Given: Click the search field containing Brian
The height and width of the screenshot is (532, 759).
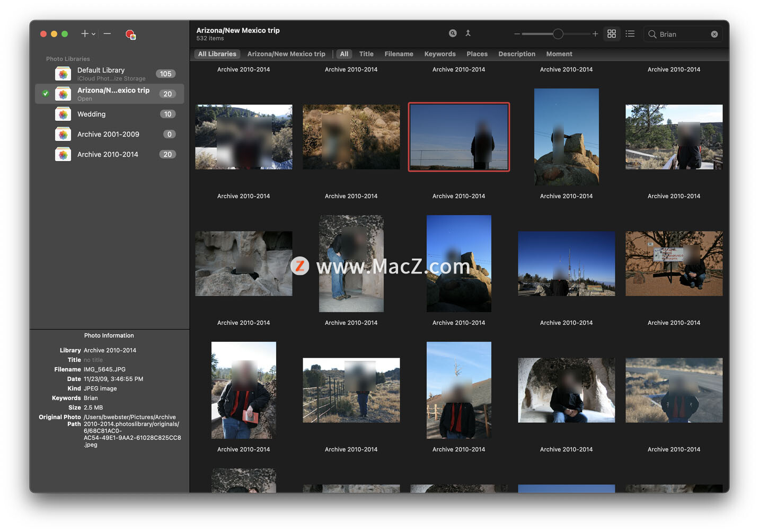Looking at the screenshot, I should (x=683, y=34).
